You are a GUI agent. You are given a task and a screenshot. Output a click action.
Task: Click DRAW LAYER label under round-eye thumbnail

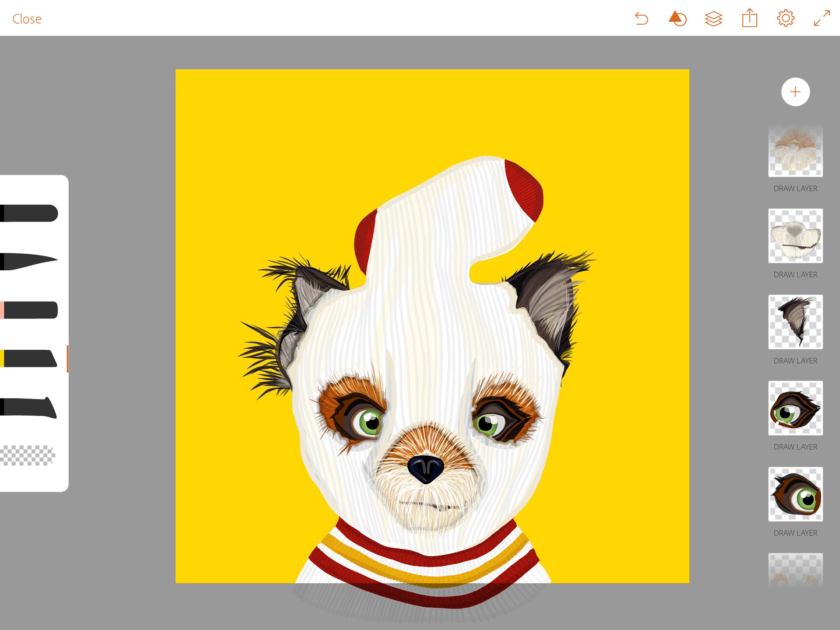point(795,533)
